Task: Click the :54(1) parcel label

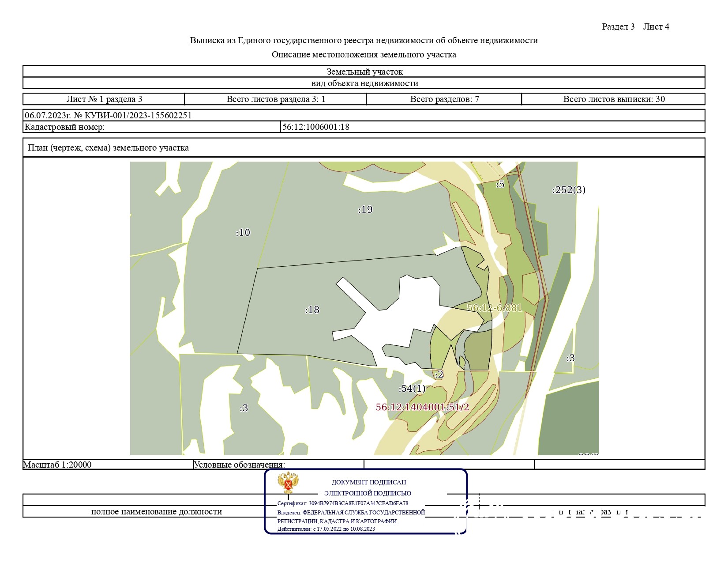Action: pos(412,389)
